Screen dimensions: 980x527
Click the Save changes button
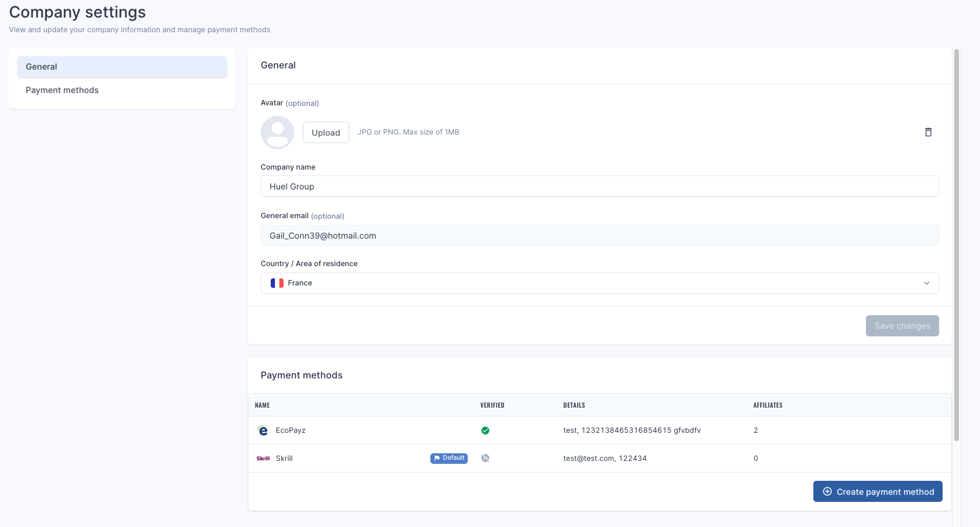point(902,326)
